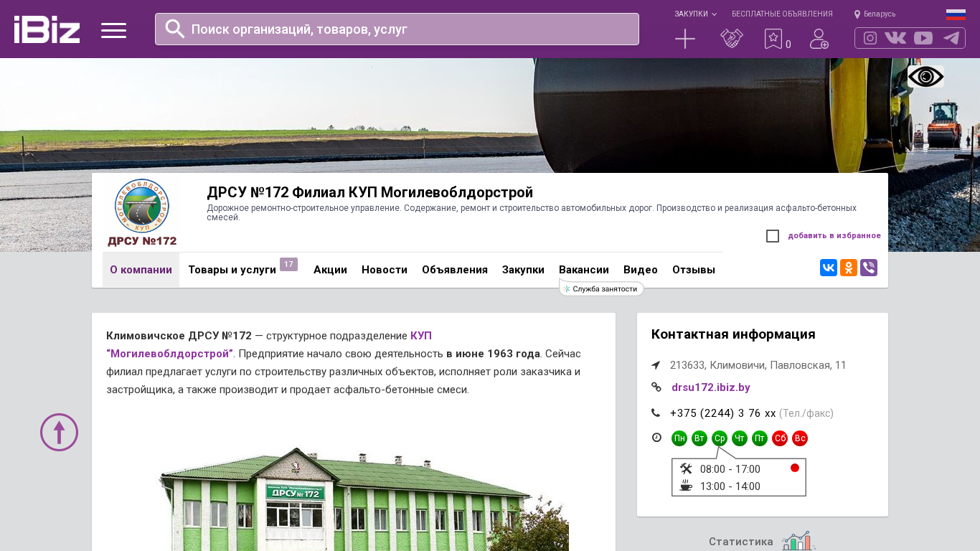Share company page via Viber
980x551 pixels.
[869, 268]
